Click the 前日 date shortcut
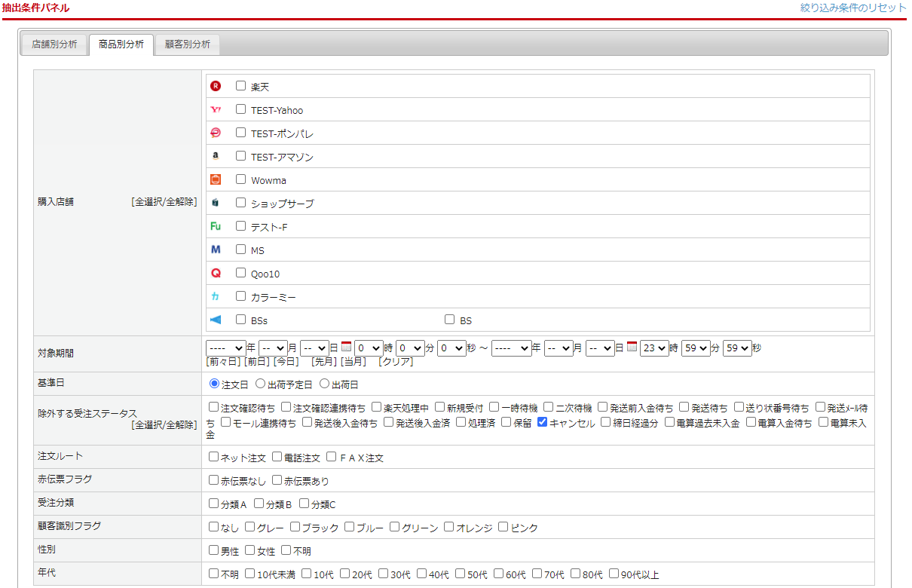The width and height of the screenshot is (912, 588). click(x=257, y=362)
